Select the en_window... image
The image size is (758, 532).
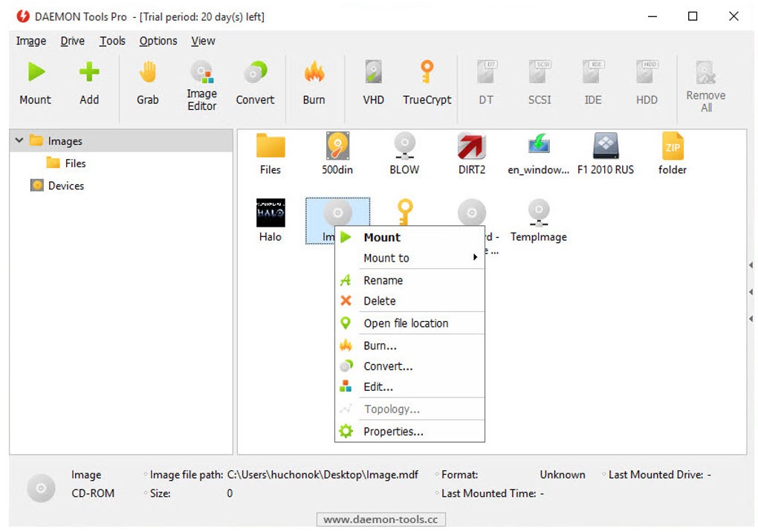click(x=539, y=154)
